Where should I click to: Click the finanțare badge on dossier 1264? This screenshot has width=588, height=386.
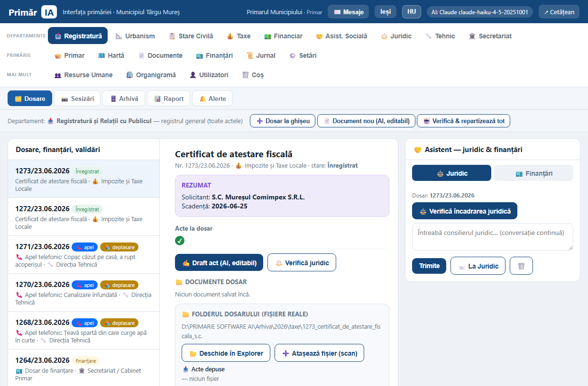coord(85,360)
